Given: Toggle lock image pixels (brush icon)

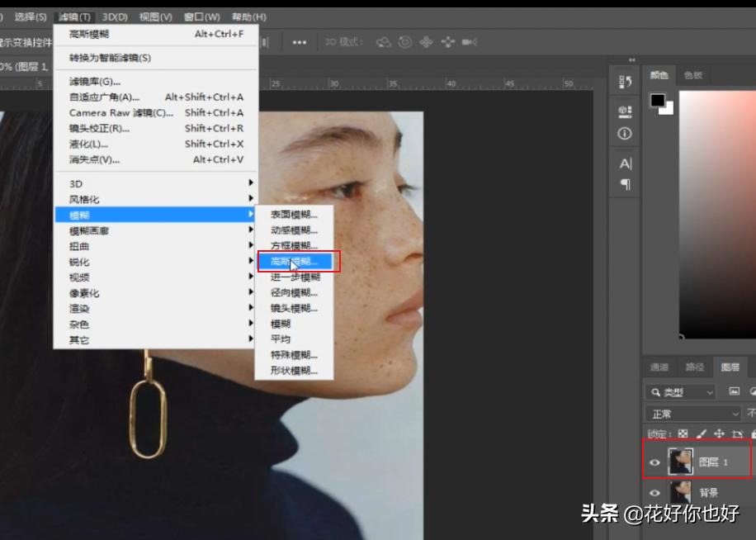Looking at the screenshot, I should point(702,433).
